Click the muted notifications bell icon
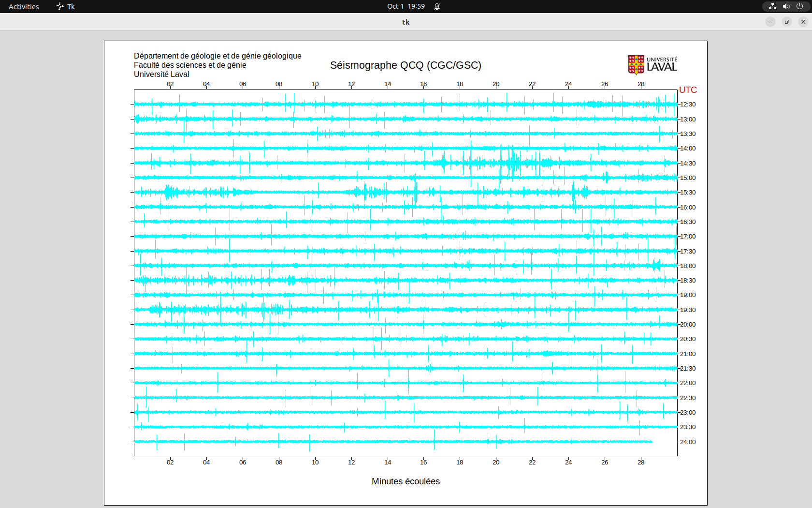This screenshot has width=812, height=508. (437, 6)
